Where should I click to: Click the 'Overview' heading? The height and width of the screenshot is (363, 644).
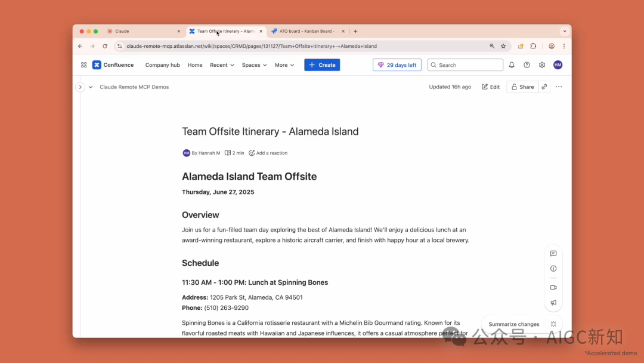coord(200,215)
